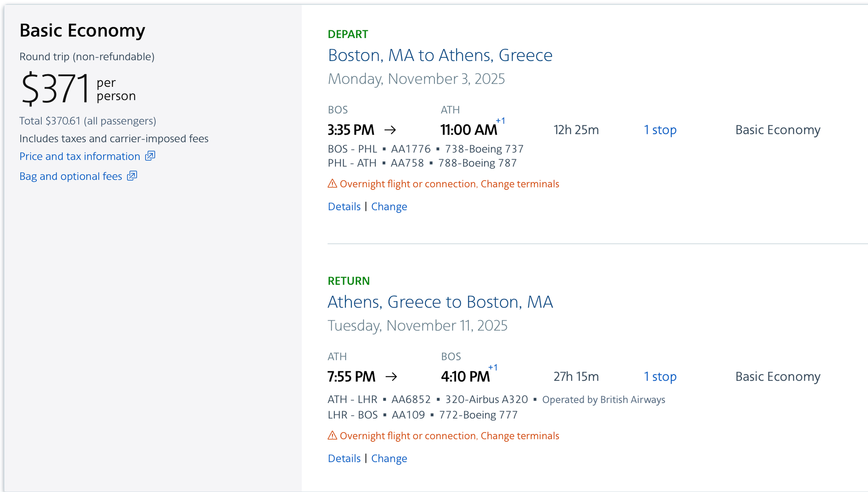Click the arrow between 7:55 PM and 4:10 PM
This screenshot has height=492, width=868.
pyautogui.click(x=392, y=376)
